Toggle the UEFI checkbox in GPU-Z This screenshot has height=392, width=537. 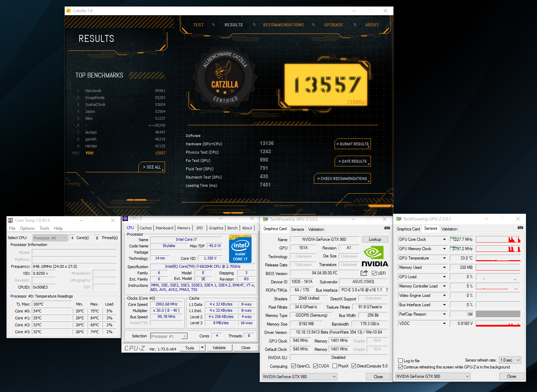click(374, 273)
